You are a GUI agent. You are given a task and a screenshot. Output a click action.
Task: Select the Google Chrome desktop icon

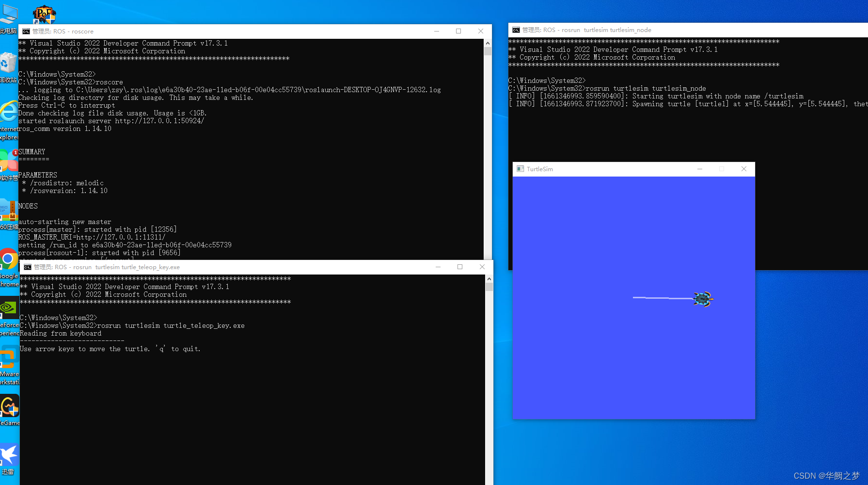(x=9, y=268)
